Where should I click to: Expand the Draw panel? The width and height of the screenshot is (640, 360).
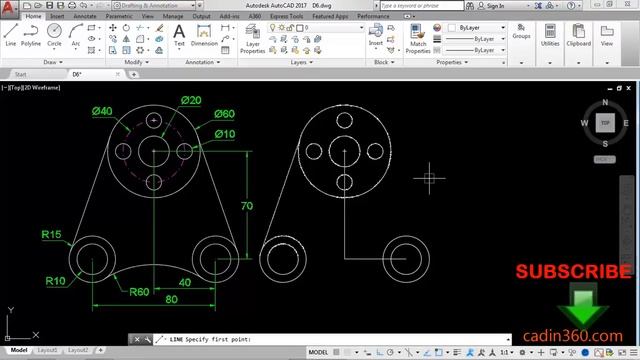(x=53, y=62)
